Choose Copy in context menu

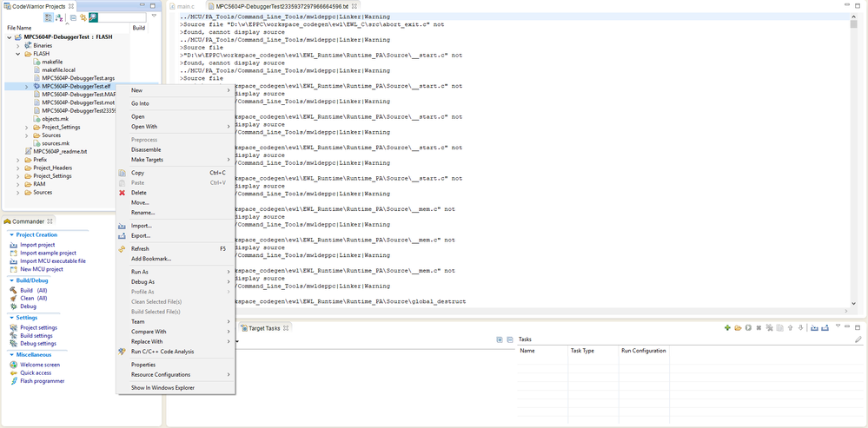click(175, 173)
